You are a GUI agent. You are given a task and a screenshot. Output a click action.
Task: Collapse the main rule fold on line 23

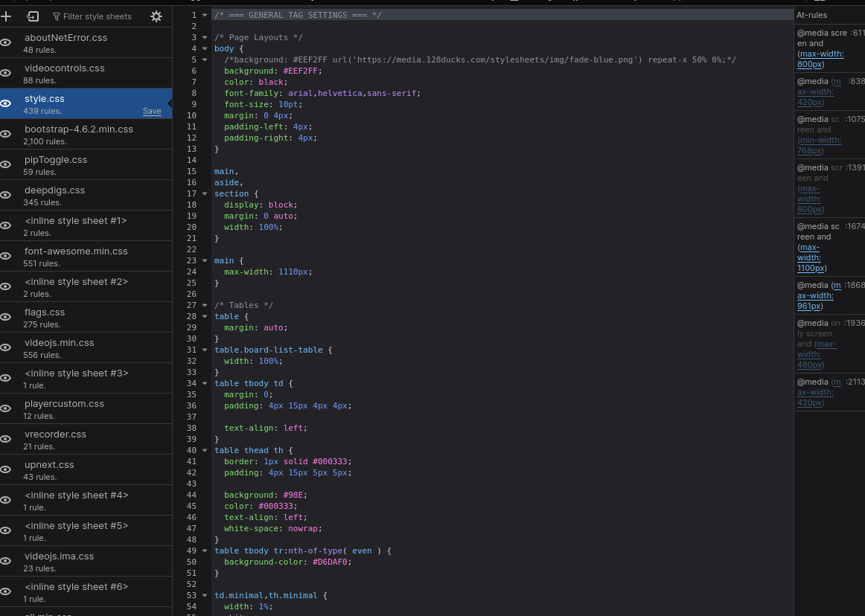click(205, 260)
